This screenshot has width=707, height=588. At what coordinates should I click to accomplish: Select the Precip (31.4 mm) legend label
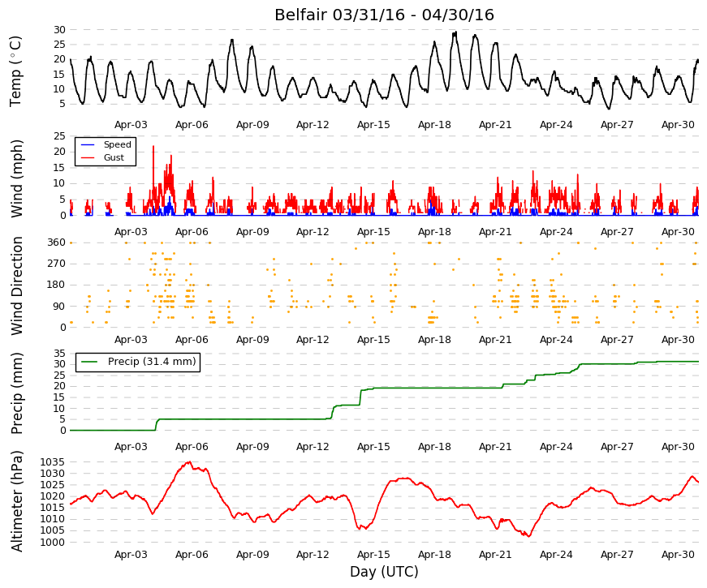(152, 362)
